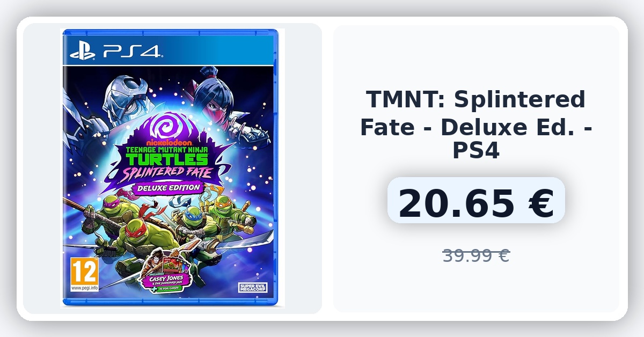The width and height of the screenshot is (644, 337).
Task: Click the PEGI 12 age rating badge
Action: tap(84, 271)
